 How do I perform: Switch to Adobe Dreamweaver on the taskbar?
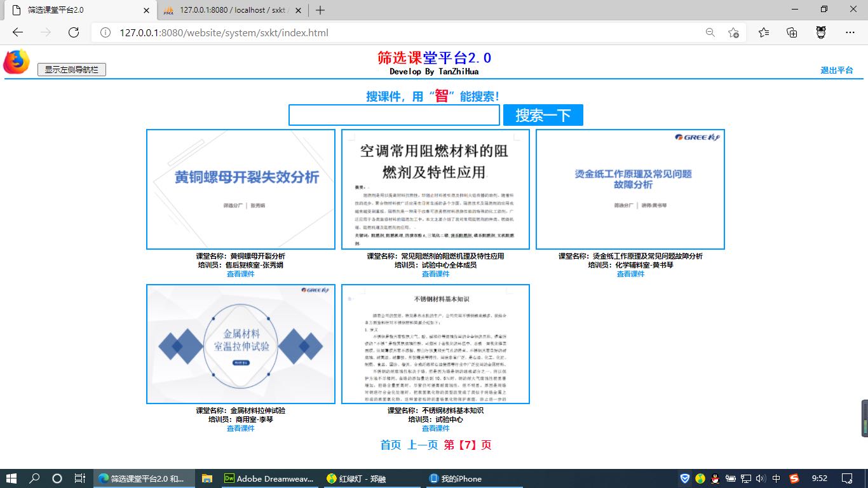(x=269, y=478)
